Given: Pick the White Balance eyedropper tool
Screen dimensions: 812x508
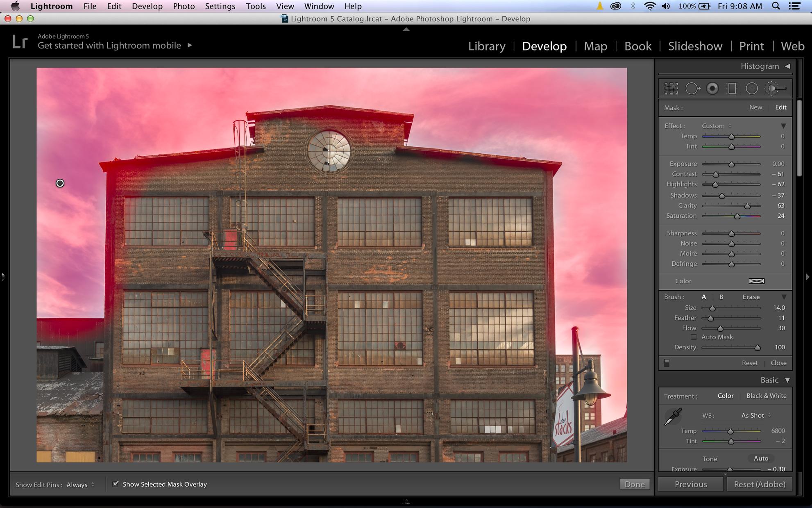Looking at the screenshot, I should coord(672,417).
